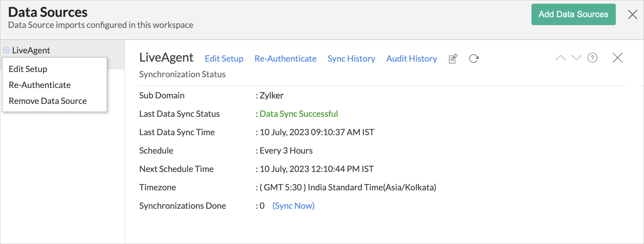644x244 pixels.
Task: Choose Re-Authenticate from the context menu
Action: (40, 85)
